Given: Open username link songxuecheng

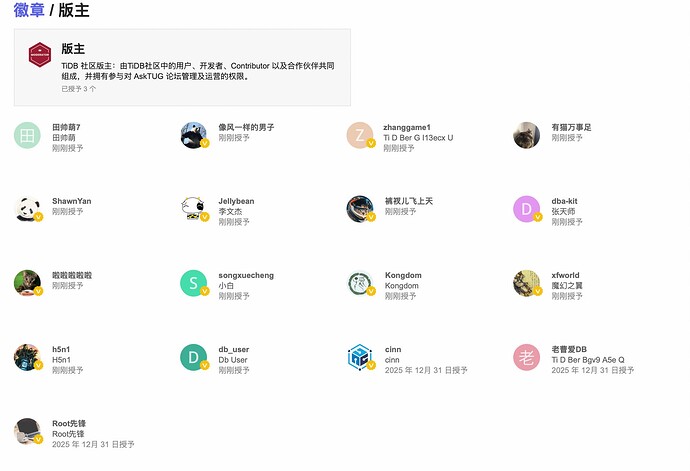Looking at the screenshot, I should (246, 275).
